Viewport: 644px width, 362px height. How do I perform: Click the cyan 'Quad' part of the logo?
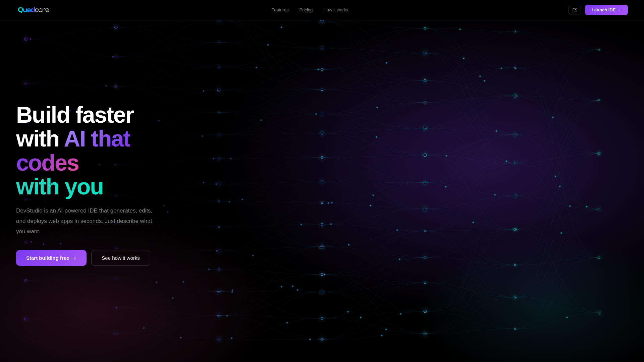[26, 10]
